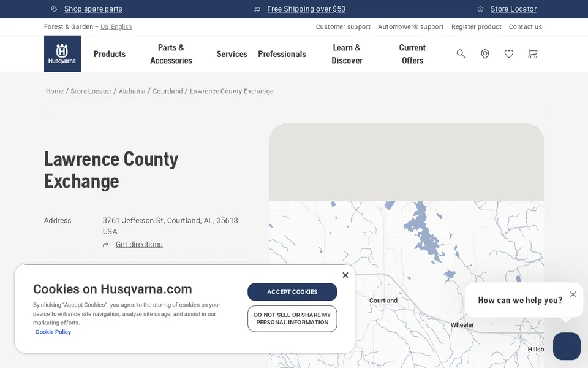Click the Courtland label on the map
The width and height of the screenshot is (588, 368).
[x=383, y=301]
